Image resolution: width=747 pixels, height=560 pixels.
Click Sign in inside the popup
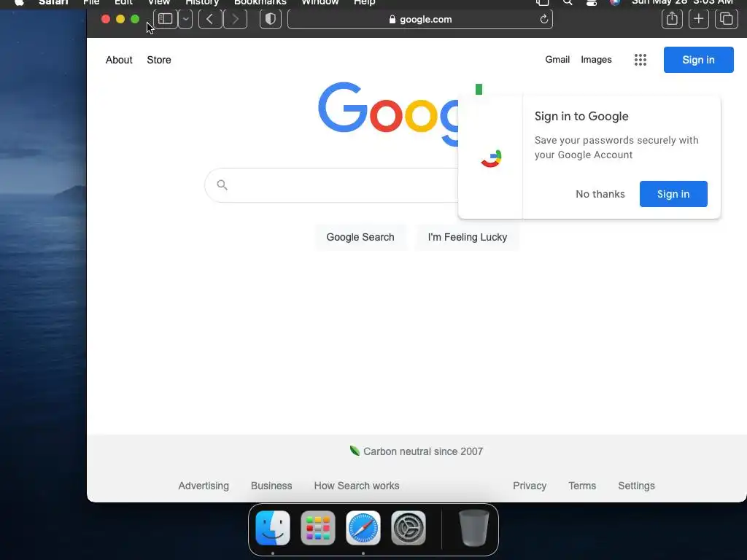tap(673, 194)
